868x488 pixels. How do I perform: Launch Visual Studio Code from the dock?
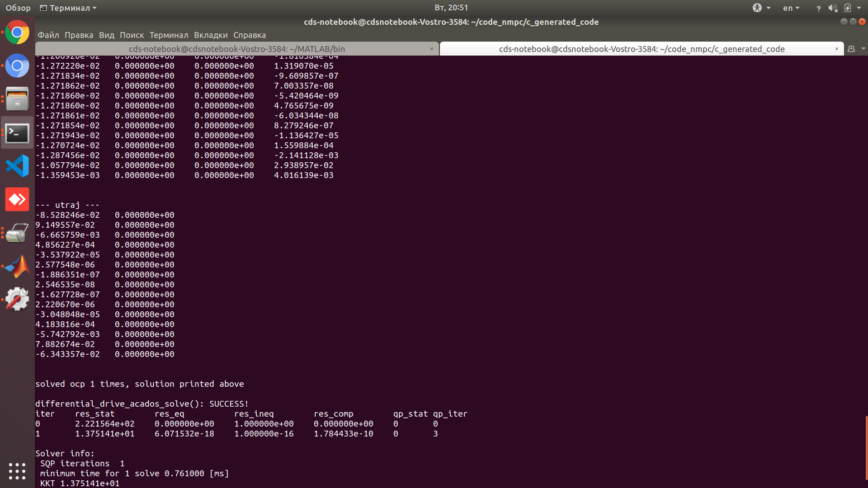(17, 166)
